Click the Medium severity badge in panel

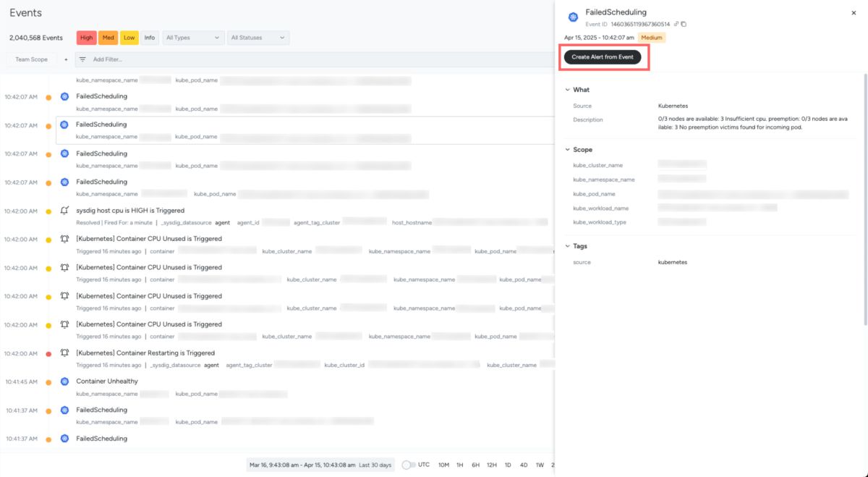click(x=652, y=38)
